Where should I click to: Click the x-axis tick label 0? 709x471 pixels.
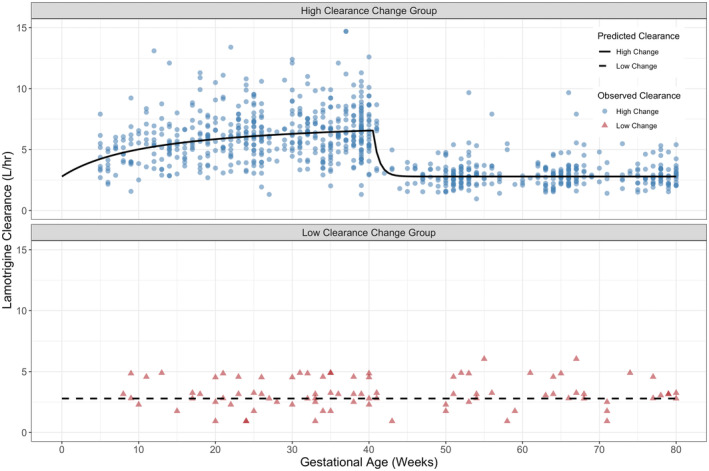pyautogui.click(x=62, y=445)
